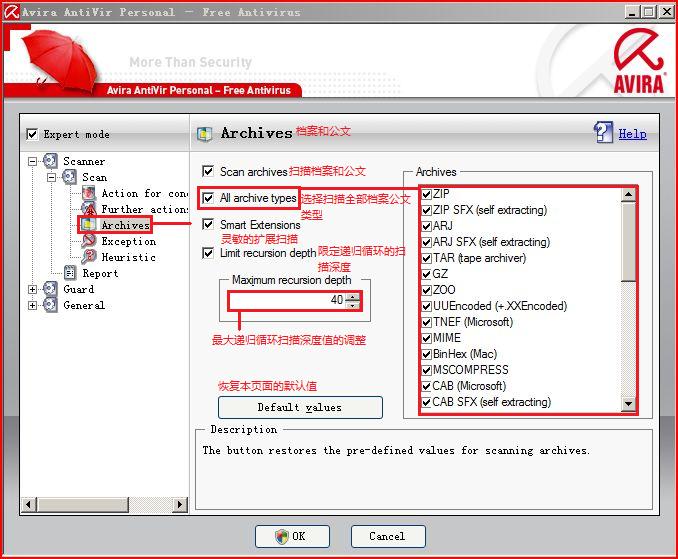Viewport: 678px width, 559px height.
Task: Click the Exception icon in tree
Action: coord(89,241)
